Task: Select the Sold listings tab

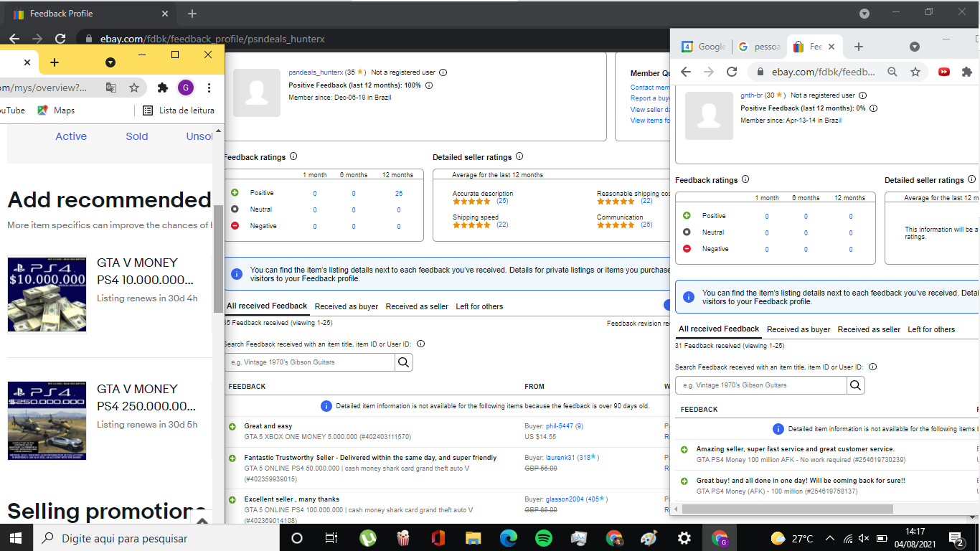Action: tap(137, 136)
